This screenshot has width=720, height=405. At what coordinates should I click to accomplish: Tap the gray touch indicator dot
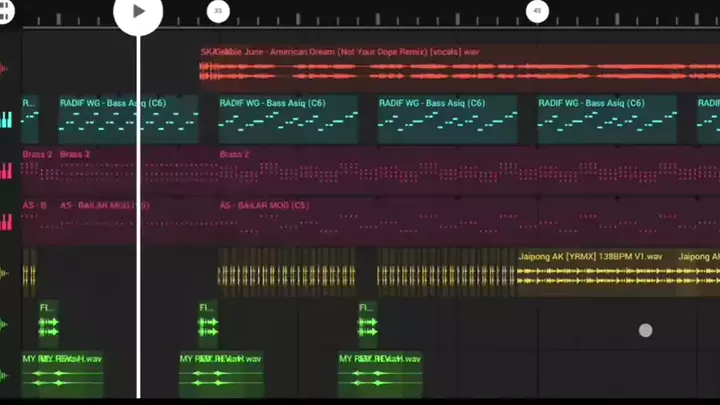[646, 330]
